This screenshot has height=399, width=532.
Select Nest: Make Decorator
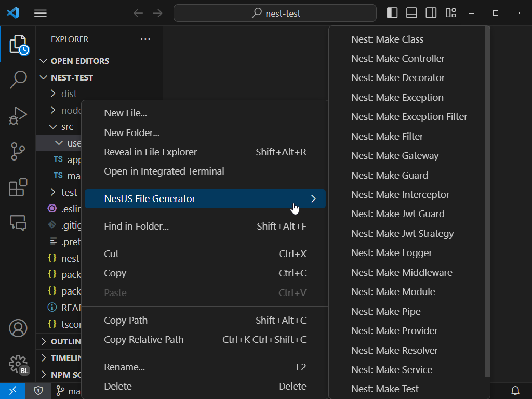[x=408, y=78]
